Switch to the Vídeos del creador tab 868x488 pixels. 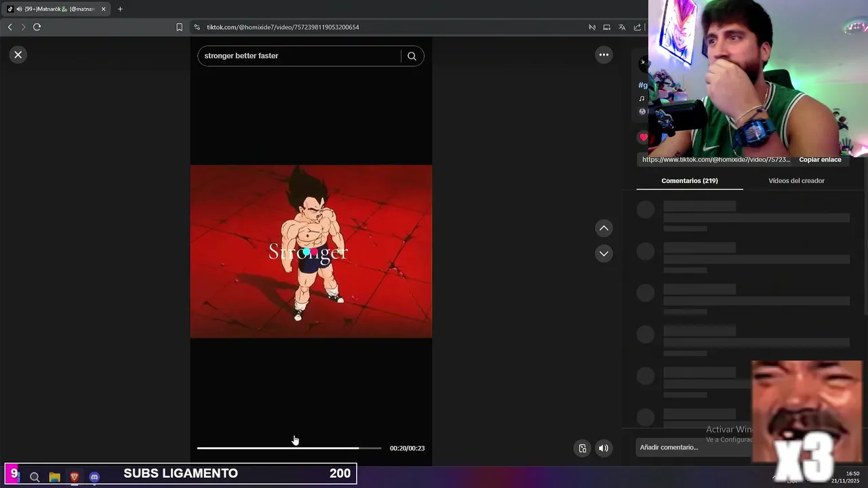click(x=796, y=181)
